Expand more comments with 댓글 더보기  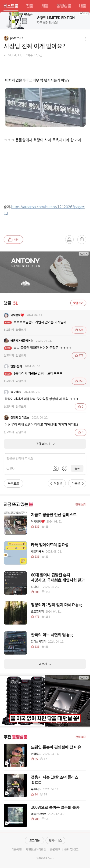[x=45, y=444]
